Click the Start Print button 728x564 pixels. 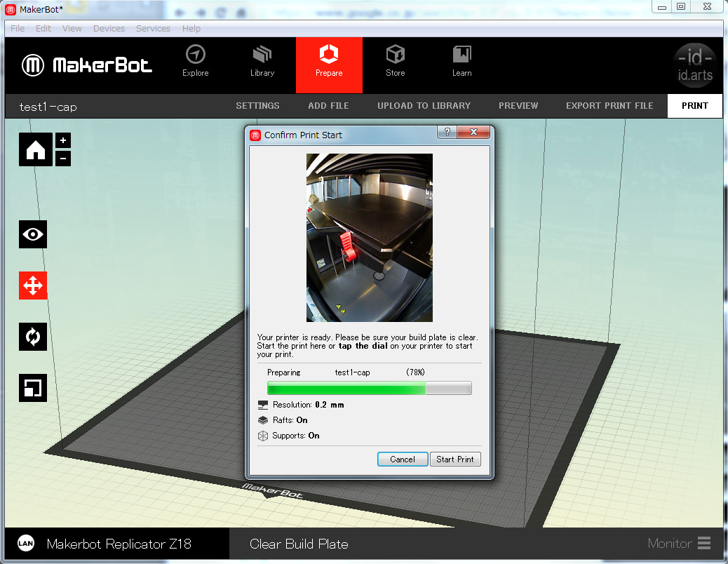(x=455, y=459)
